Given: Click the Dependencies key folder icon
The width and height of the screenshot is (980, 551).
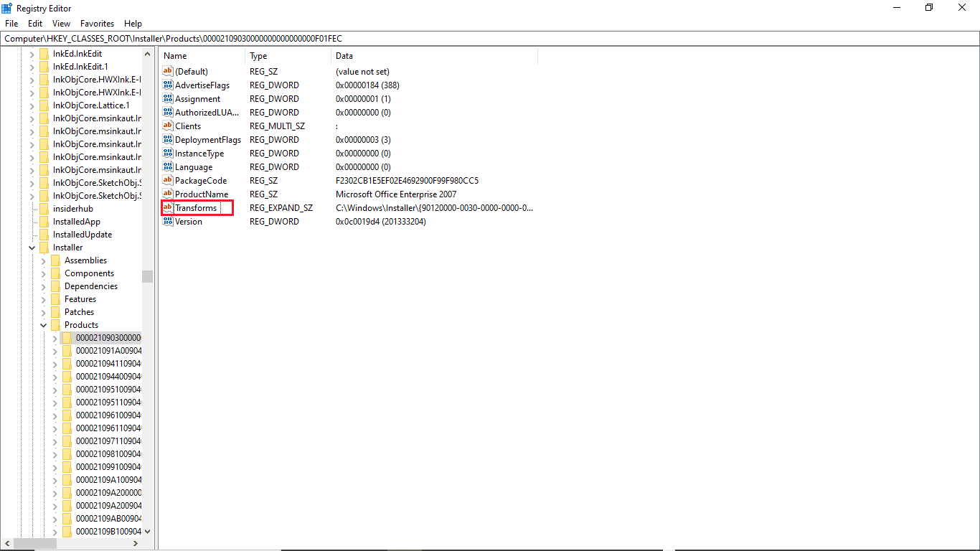Looking at the screenshot, I should pyautogui.click(x=56, y=286).
